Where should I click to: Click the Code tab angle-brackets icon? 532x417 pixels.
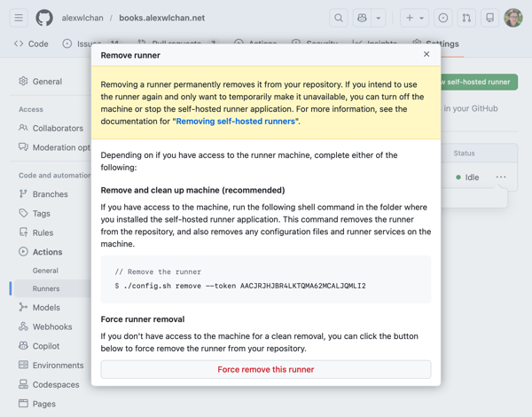point(19,43)
